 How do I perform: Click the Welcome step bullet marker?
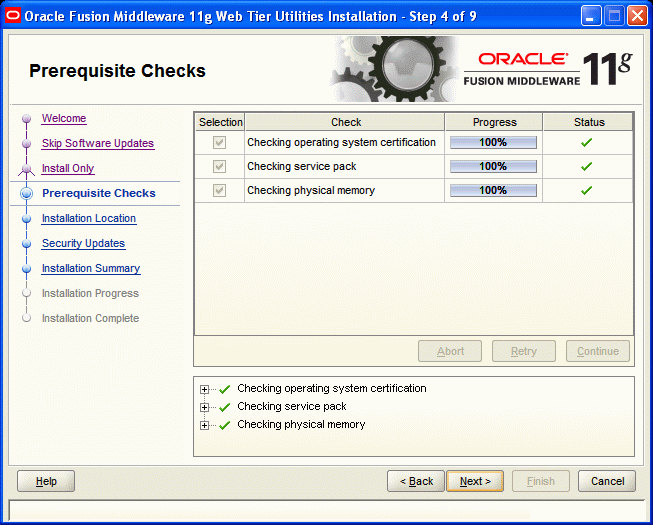[x=27, y=119]
